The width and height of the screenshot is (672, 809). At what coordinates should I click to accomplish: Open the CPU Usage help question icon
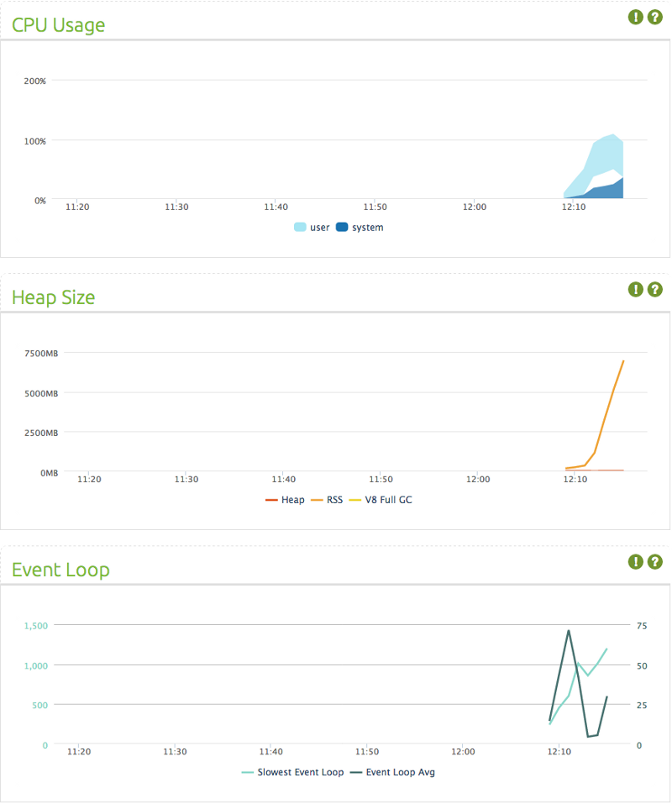point(654,17)
